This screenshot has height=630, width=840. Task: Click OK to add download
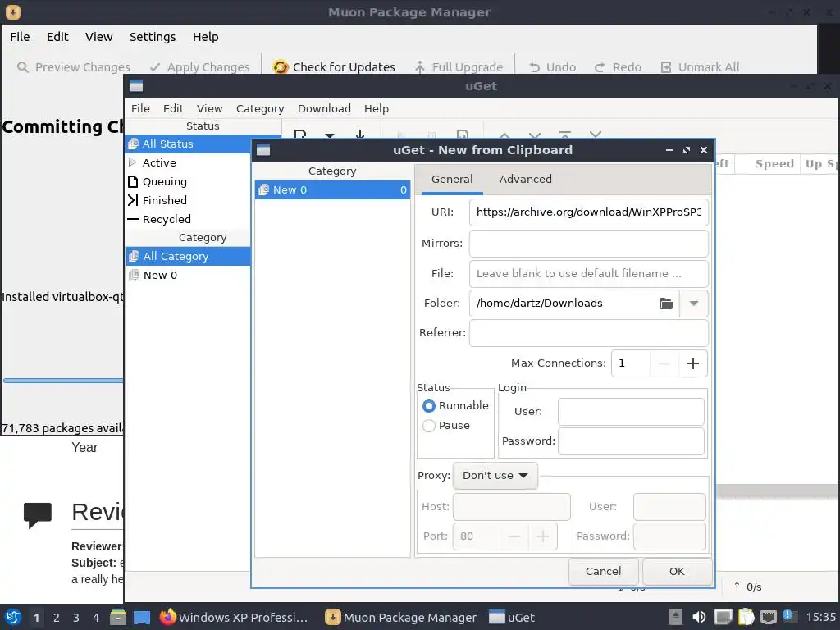coord(677,571)
